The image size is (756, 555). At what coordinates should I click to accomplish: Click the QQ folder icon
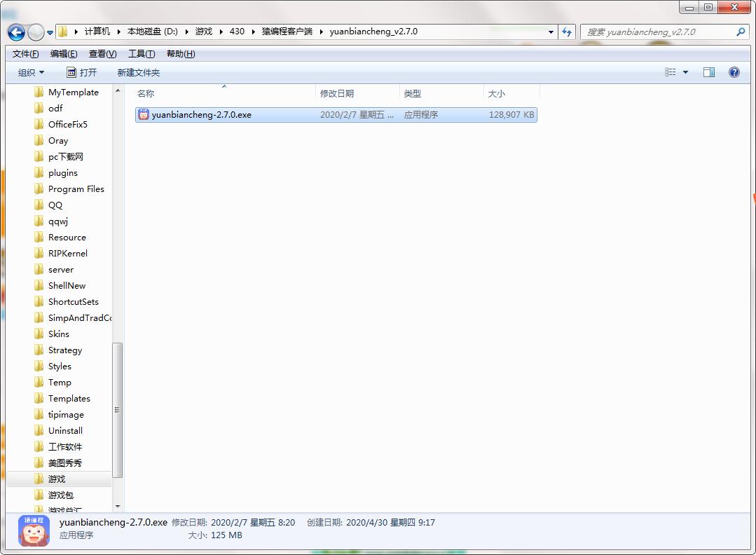pyautogui.click(x=39, y=205)
